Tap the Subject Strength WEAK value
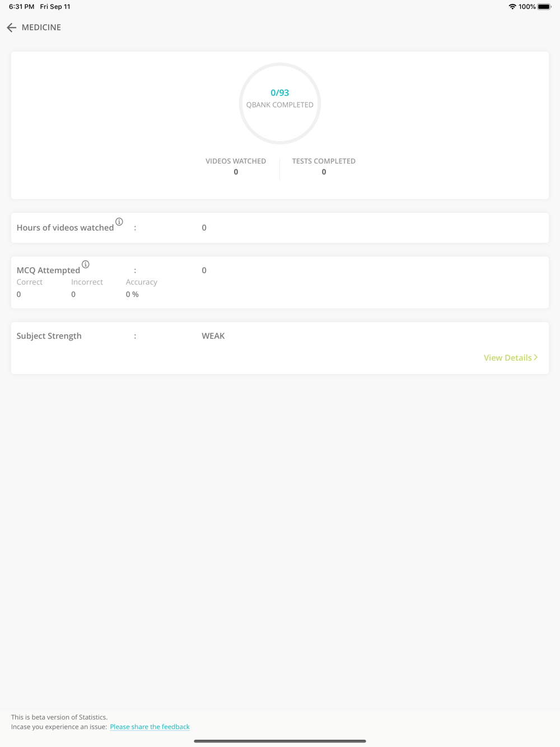The image size is (560, 747). click(213, 336)
